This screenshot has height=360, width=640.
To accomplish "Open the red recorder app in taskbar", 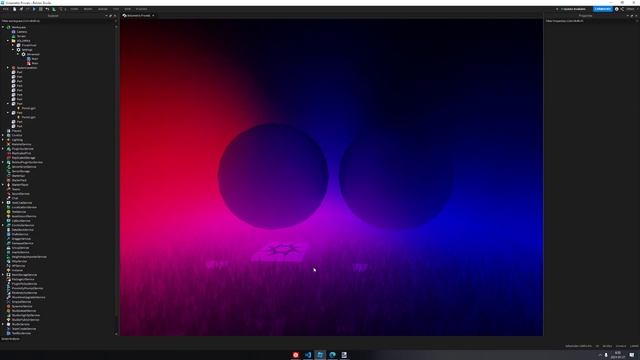I will (x=296, y=355).
